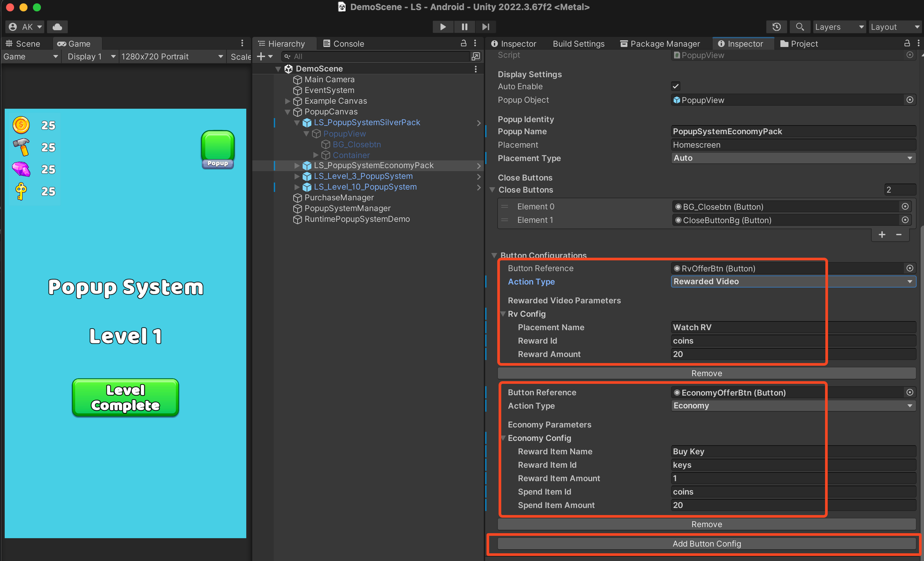Click the global search magnifier icon
Screen dimensions: 924x561
coord(800,27)
